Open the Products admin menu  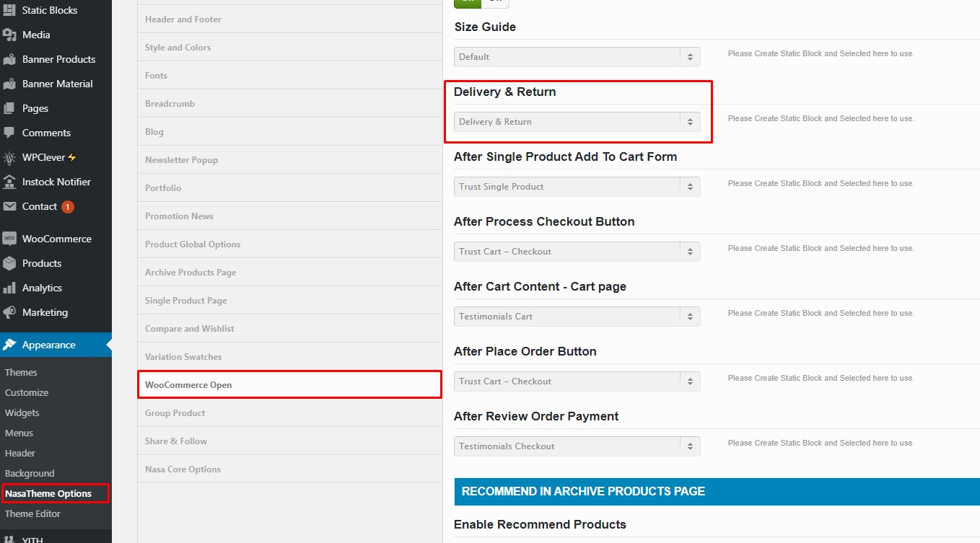tap(56, 263)
